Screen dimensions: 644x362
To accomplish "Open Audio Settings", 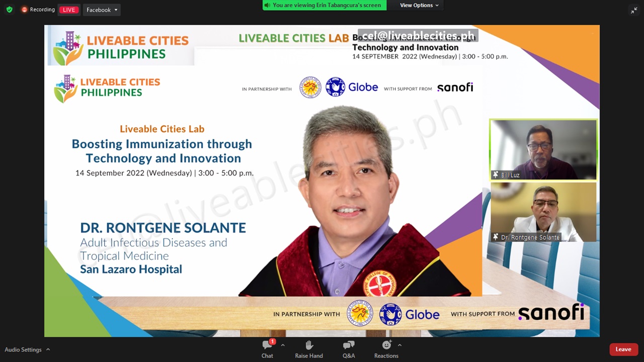I will coord(23,349).
